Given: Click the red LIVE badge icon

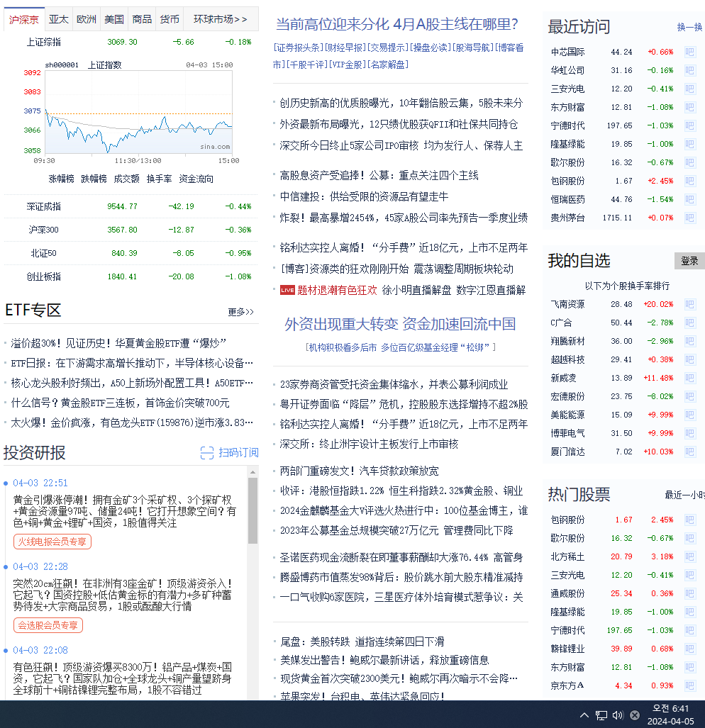Looking at the screenshot, I should [x=287, y=291].
